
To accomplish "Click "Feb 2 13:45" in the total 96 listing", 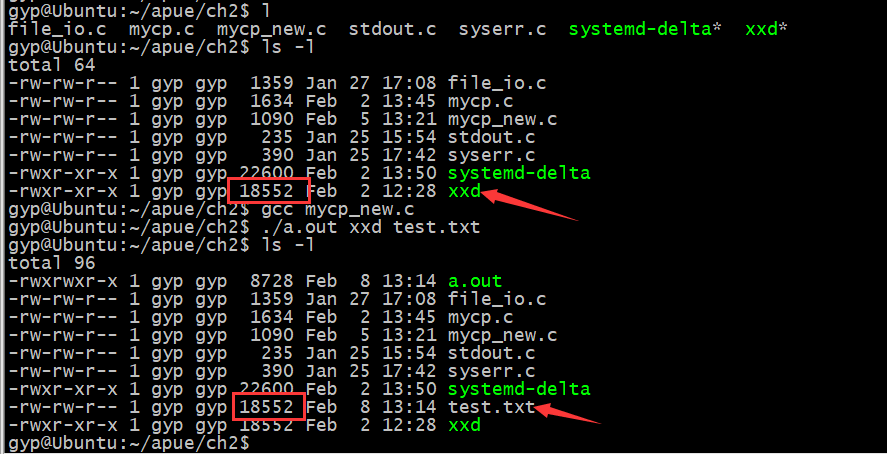I will tap(371, 317).
